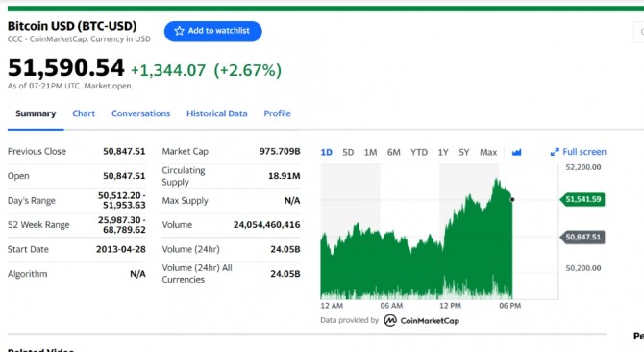The image size is (644, 352).
Task: Select the Max chart range
Action: [x=488, y=152]
